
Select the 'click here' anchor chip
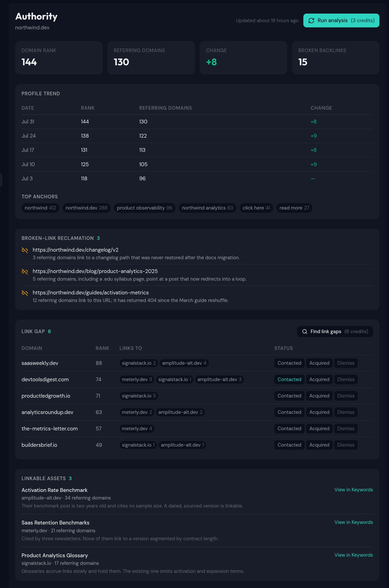(x=256, y=208)
